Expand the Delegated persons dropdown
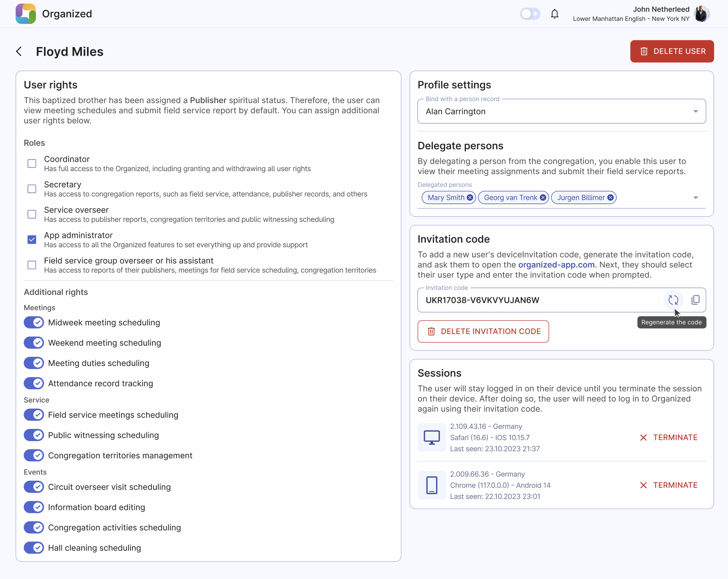 point(696,197)
